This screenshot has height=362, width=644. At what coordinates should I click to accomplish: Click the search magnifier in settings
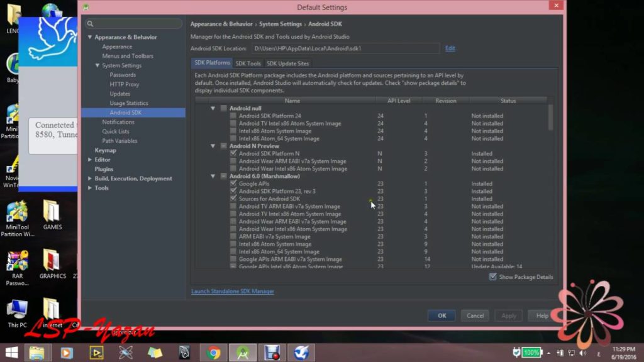click(91, 24)
